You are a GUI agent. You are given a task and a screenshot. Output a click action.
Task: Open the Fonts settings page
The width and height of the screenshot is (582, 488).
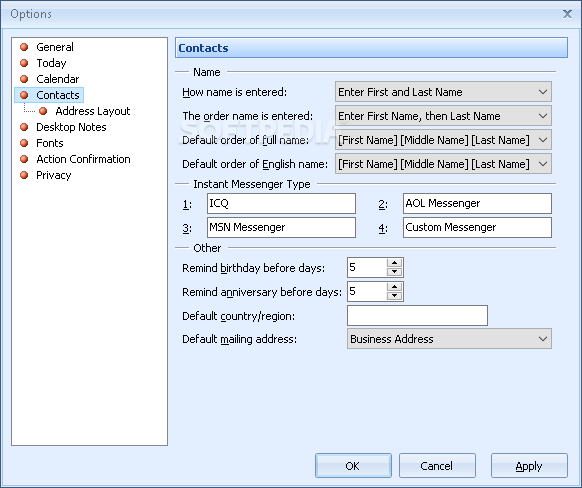[x=50, y=143]
